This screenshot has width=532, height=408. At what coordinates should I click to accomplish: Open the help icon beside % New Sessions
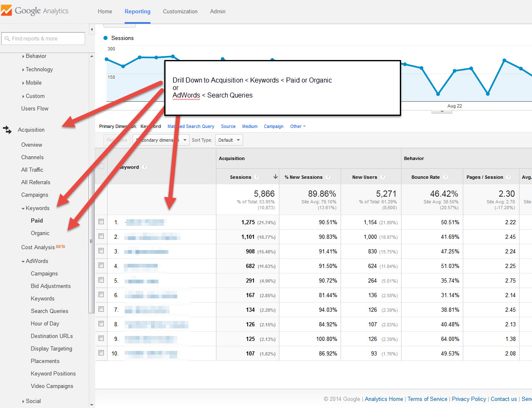[x=328, y=177]
